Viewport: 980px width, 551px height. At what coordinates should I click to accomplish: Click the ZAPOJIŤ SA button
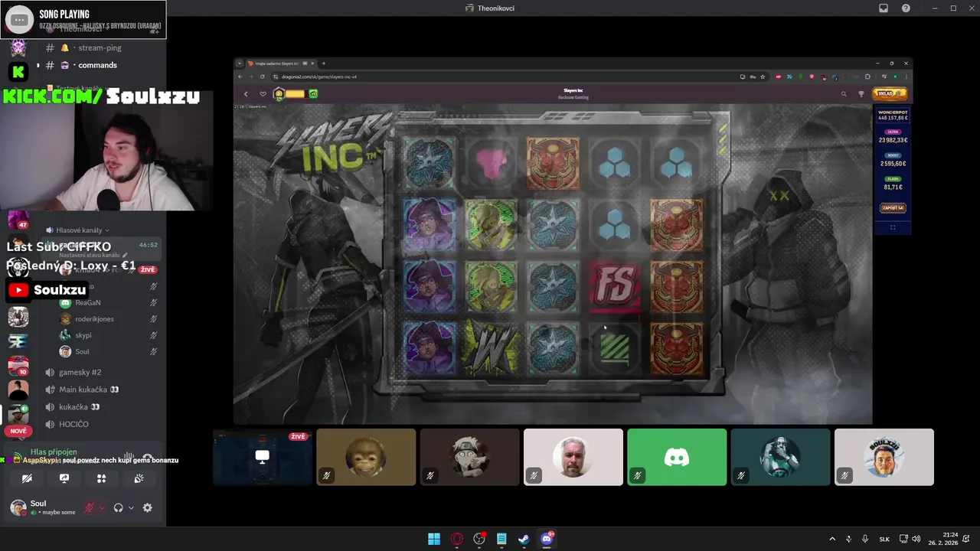click(x=893, y=207)
